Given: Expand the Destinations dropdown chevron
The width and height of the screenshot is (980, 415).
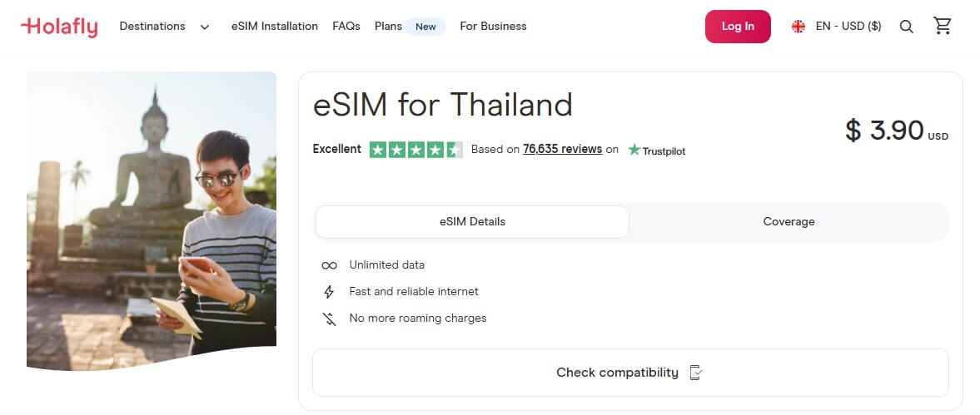Looking at the screenshot, I should [205, 27].
